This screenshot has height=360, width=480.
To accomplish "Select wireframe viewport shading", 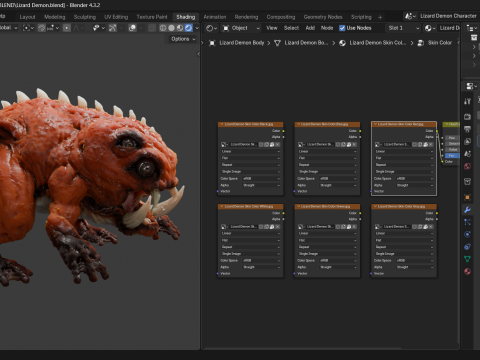I will tap(163, 28).
